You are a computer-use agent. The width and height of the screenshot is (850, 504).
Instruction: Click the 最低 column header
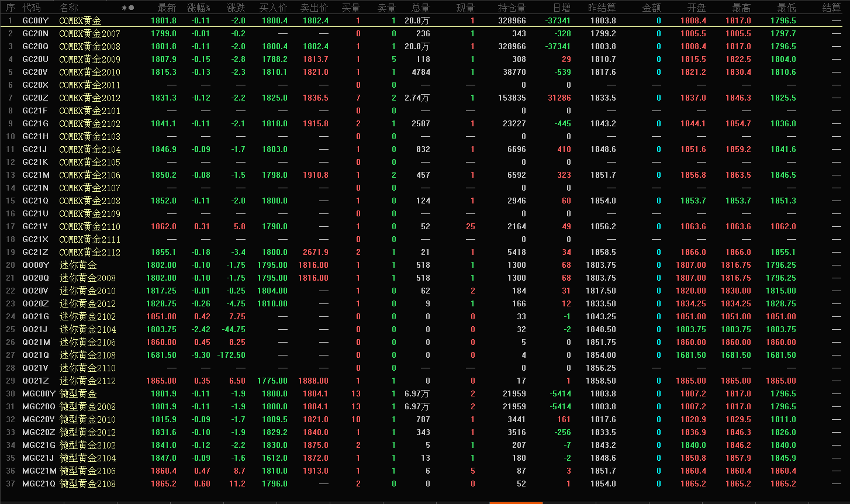[x=787, y=8]
